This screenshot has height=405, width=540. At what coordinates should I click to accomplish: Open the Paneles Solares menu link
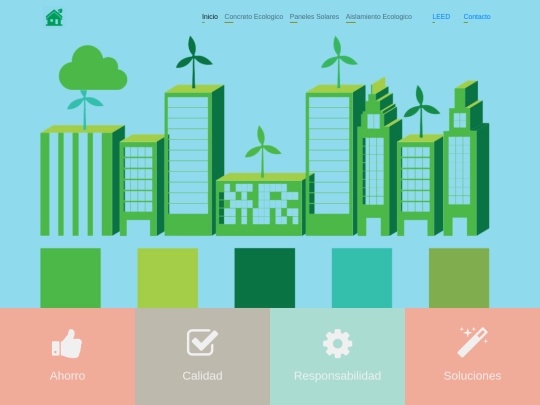314,17
